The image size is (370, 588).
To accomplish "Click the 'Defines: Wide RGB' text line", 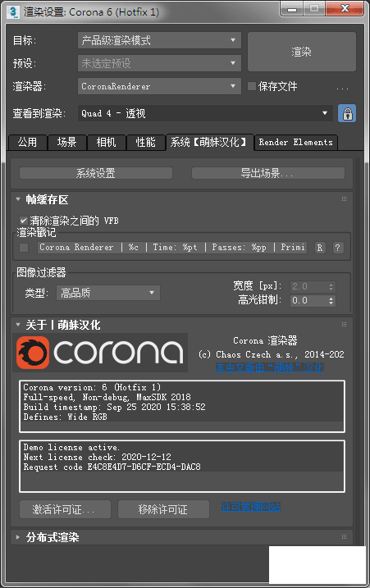I will coord(66,417).
